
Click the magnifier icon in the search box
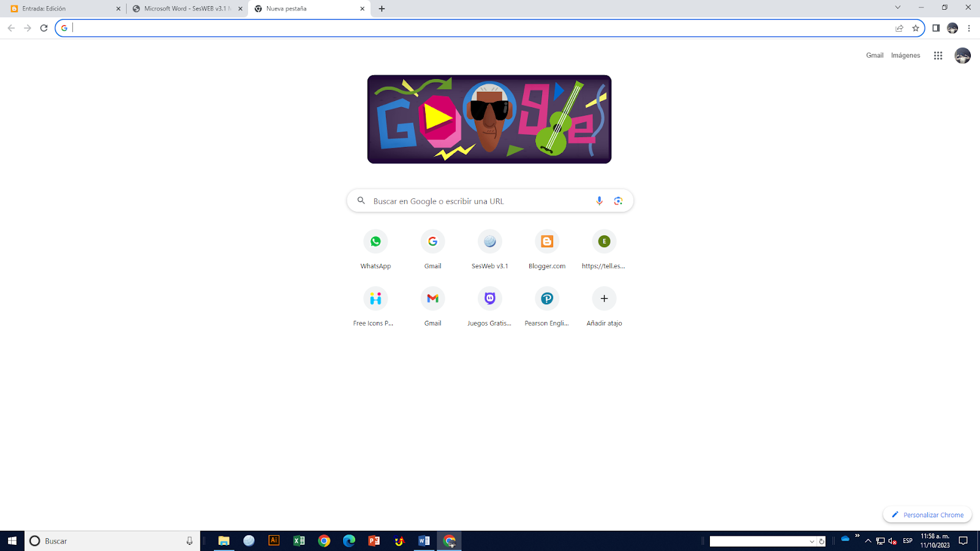(361, 201)
